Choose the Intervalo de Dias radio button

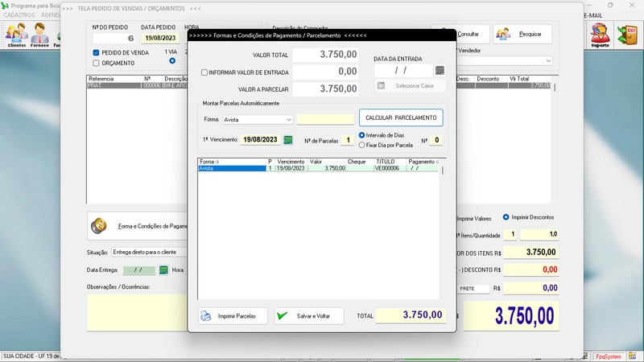(362, 135)
